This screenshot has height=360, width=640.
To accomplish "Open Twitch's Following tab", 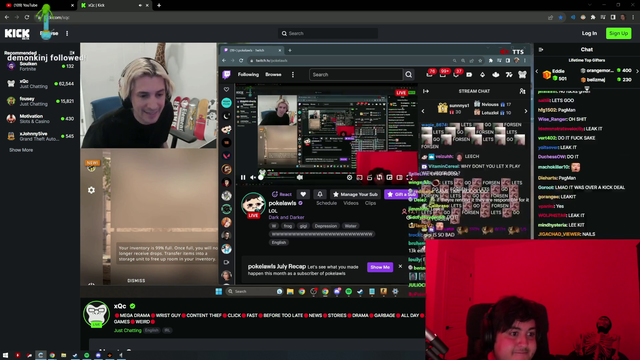I will point(248,75).
